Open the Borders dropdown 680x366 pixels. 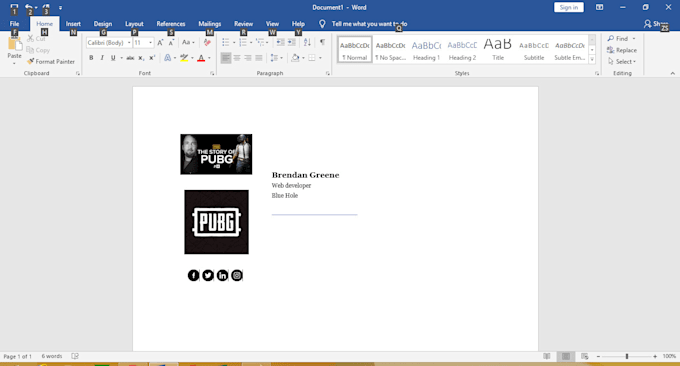point(320,58)
